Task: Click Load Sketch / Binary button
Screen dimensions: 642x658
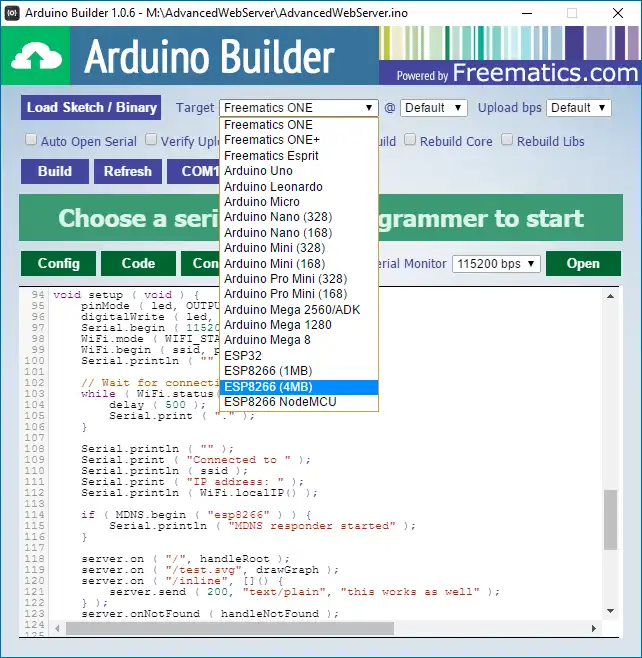Action: [91, 107]
